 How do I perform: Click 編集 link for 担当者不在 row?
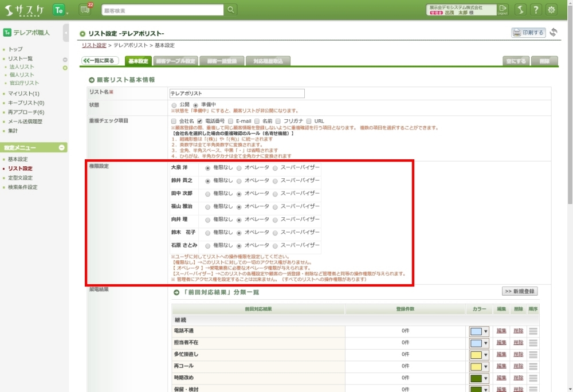coord(501,343)
